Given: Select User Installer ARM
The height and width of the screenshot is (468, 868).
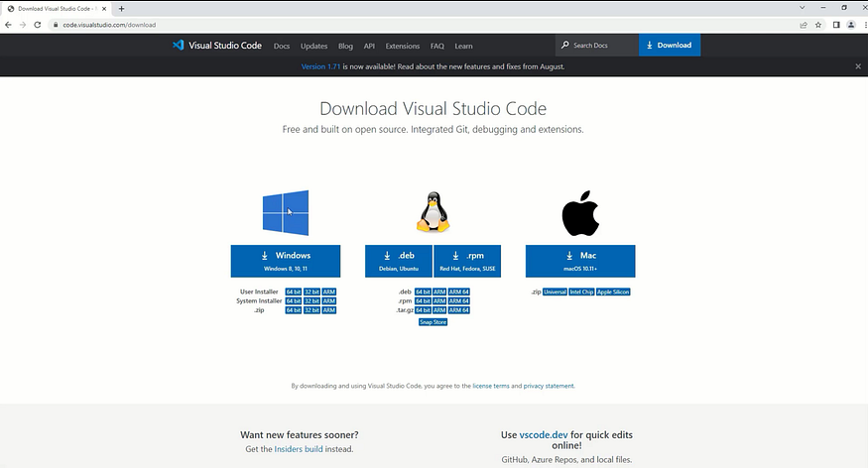Looking at the screenshot, I should (328, 292).
